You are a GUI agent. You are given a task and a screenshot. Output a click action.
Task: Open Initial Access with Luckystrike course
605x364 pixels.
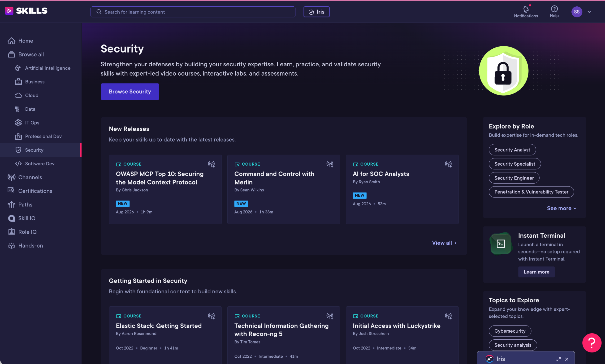click(x=396, y=326)
